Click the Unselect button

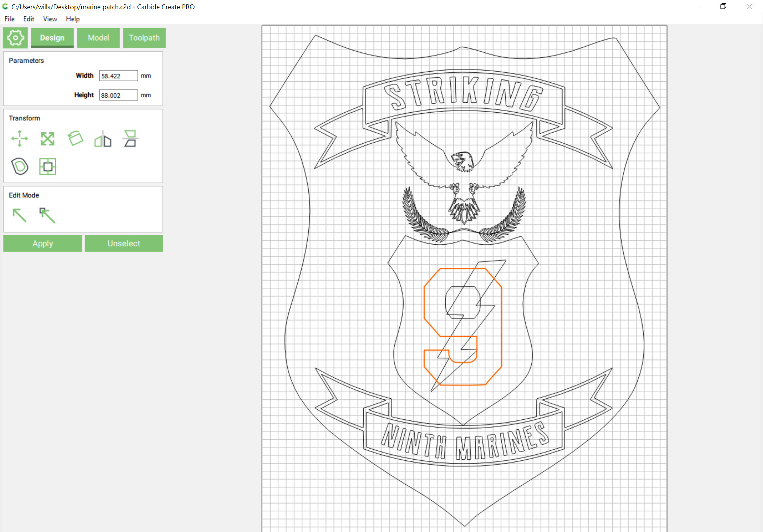coord(124,243)
